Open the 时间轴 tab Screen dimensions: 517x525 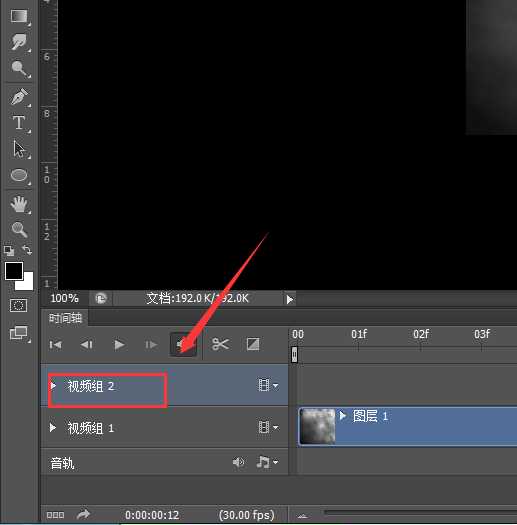(65, 318)
